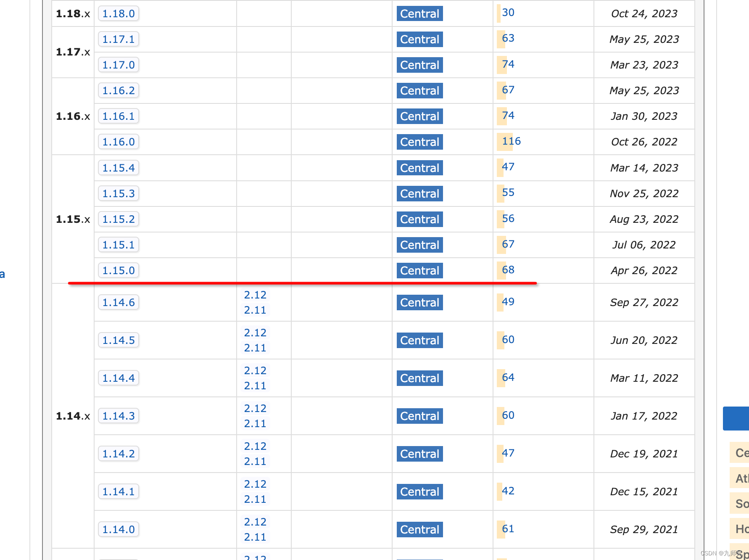Click Central badge in the 1.14.0 row

(419, 529)
